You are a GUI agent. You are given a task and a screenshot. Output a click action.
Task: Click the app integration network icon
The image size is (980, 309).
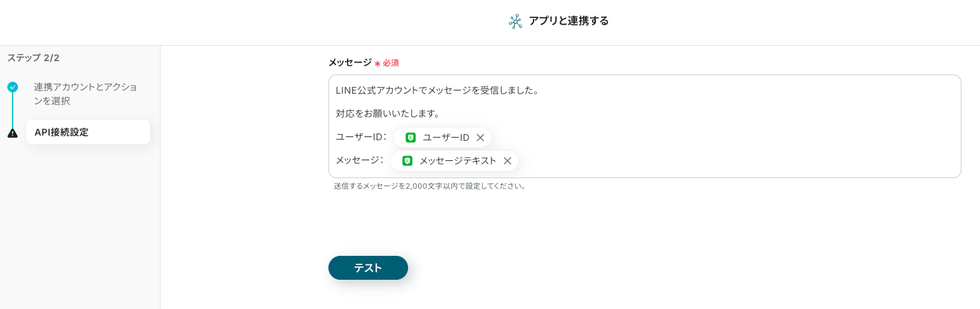coord(516,21)
